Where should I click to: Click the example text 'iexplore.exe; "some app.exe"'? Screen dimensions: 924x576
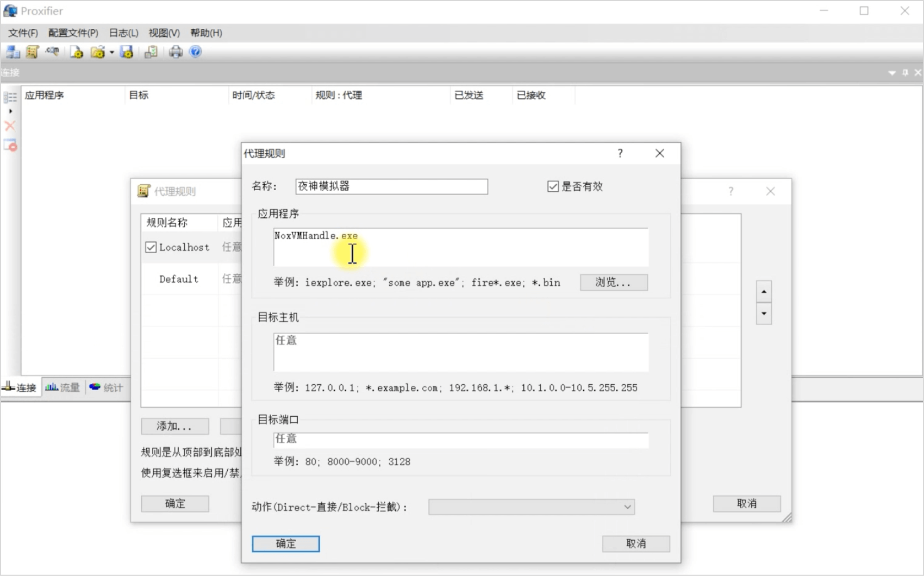click(x=383, y=283)
